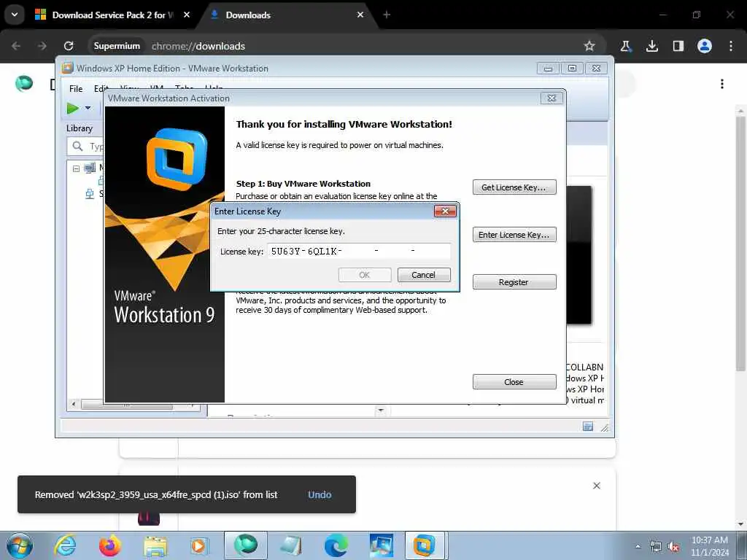The width and height of the screenshot is (747, 560).
Task: Open the browser three-dot menu
Action: coord(731,46)
